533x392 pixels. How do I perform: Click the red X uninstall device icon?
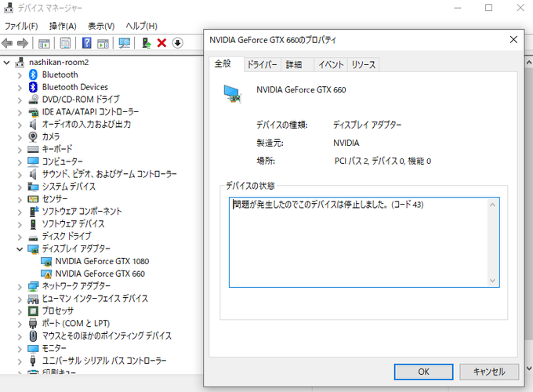(161, 43)
